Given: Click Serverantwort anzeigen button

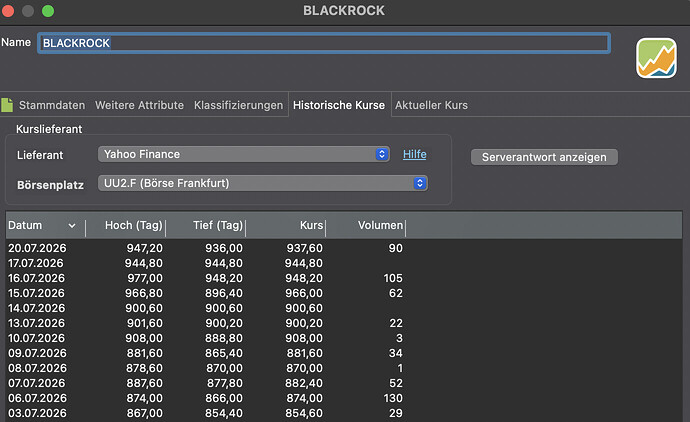Looking at the screenshot, I should pos(544,157).
